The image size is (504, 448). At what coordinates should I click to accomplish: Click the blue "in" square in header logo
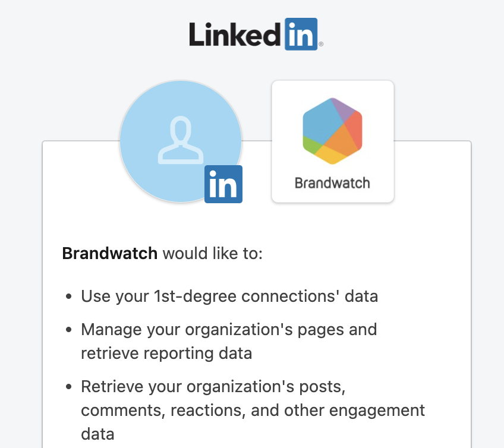tap(301, 34)
